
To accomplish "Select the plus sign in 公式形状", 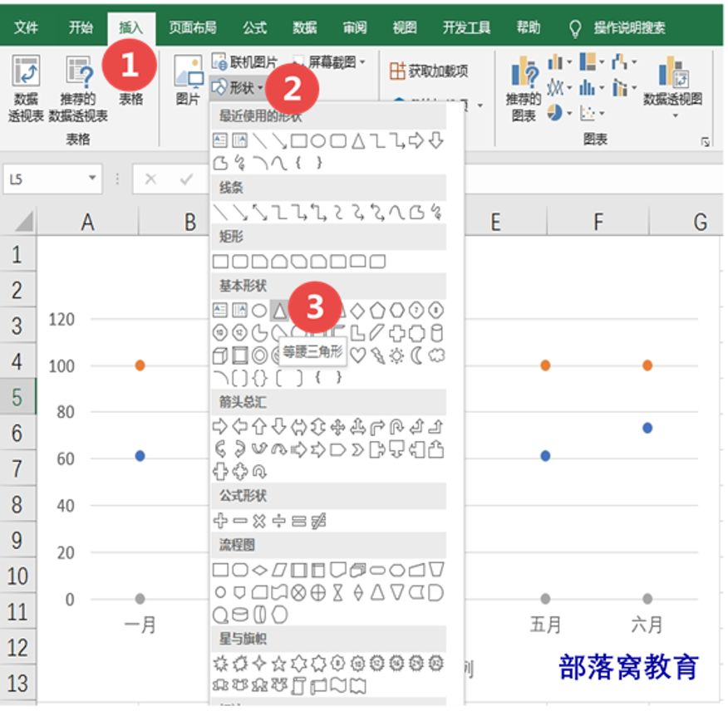I will 220,521.
